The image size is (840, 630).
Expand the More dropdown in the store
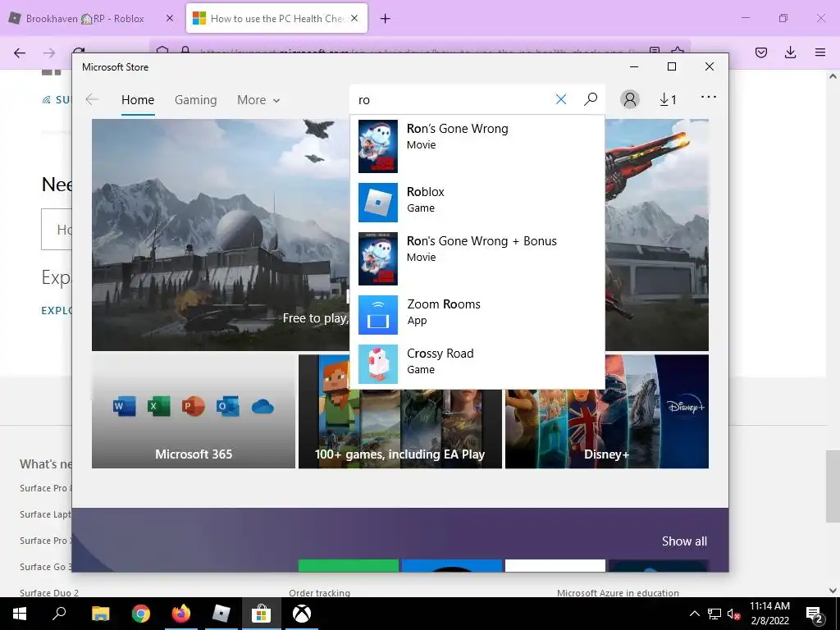pos(258,100)
